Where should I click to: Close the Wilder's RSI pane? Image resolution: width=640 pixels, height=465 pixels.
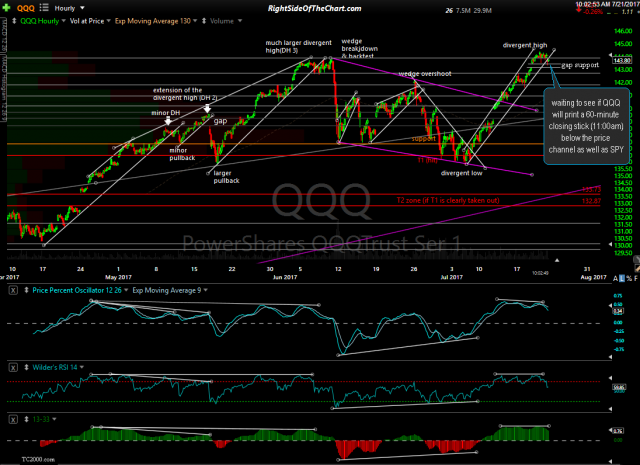(x=13, y=368)
